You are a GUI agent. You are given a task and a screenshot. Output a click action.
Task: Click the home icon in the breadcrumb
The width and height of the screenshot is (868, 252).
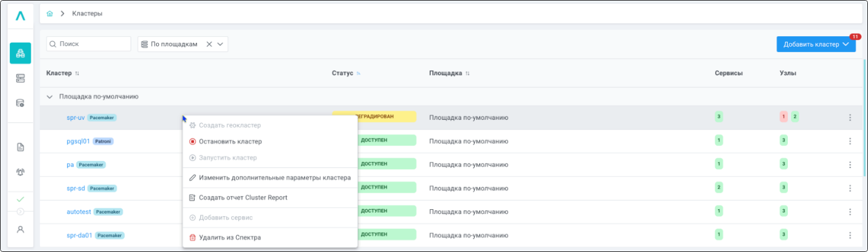click(x=50, y=14)
